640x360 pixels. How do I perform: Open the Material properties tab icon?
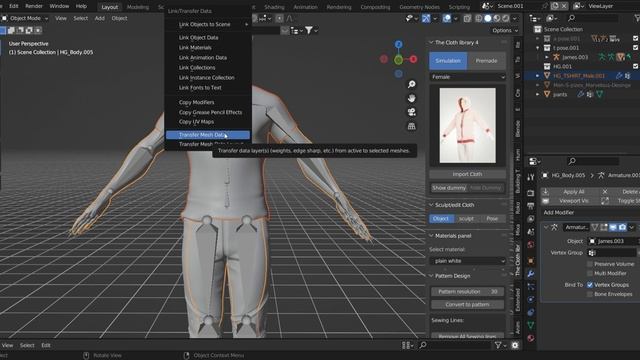click(x=531, y=338)
